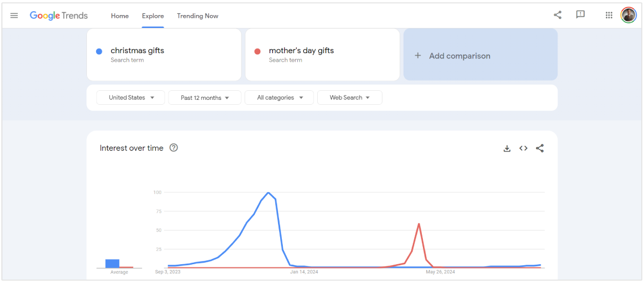Click the Google Trends logo
Screen dimensions: 644x283
click(x=58, y=16)
